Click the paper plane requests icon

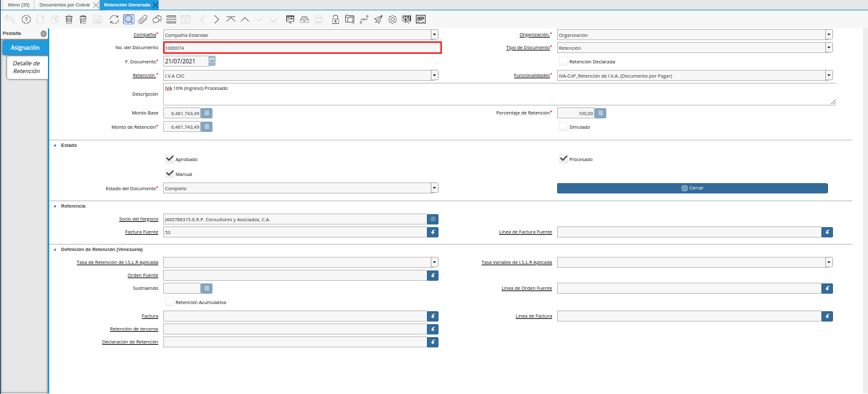(378, 19)
